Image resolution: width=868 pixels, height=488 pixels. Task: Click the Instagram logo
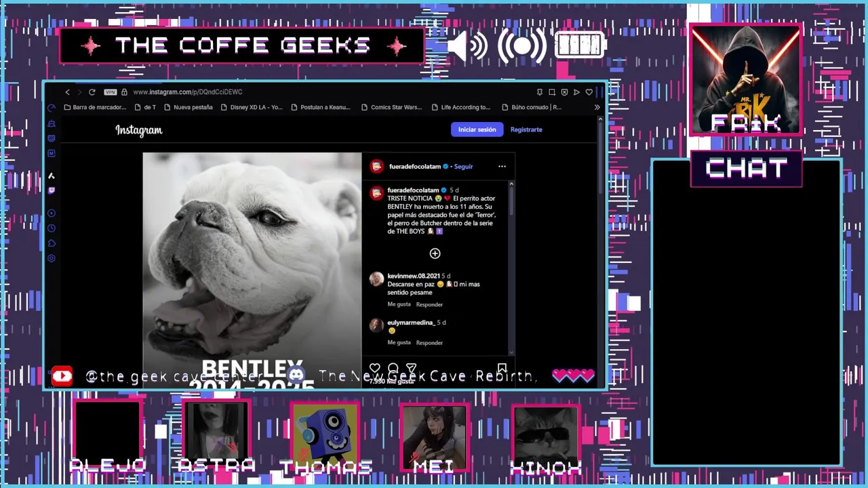click(138, 130)
